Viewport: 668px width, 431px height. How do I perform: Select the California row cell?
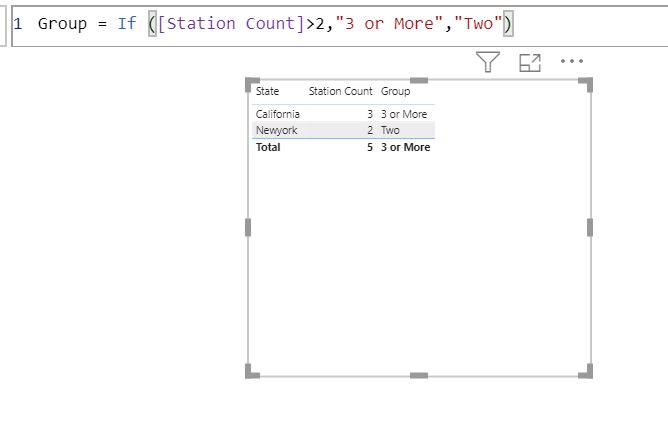[278, 114]
